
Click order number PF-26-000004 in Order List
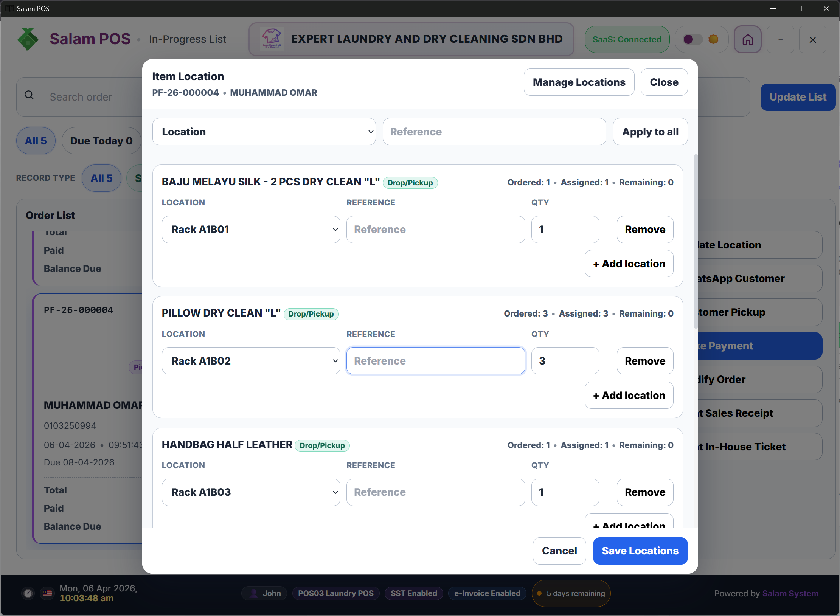point(79,310)
